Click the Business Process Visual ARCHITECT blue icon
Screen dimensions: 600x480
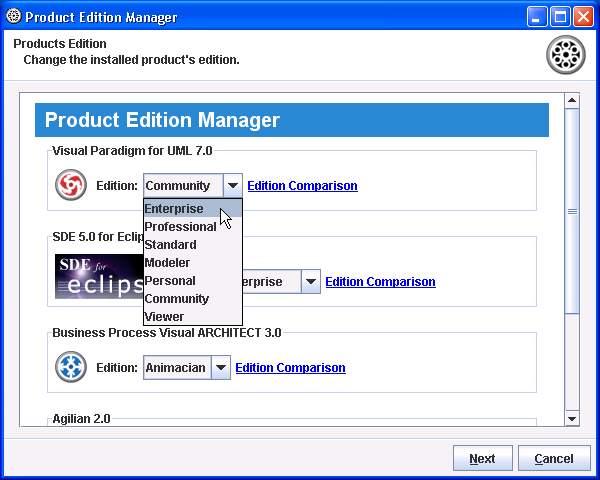(x=71, y=367)
